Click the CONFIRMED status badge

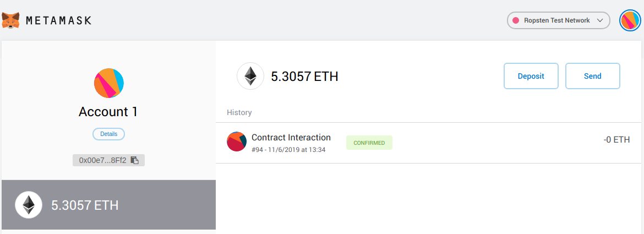[x=369, y=143]
